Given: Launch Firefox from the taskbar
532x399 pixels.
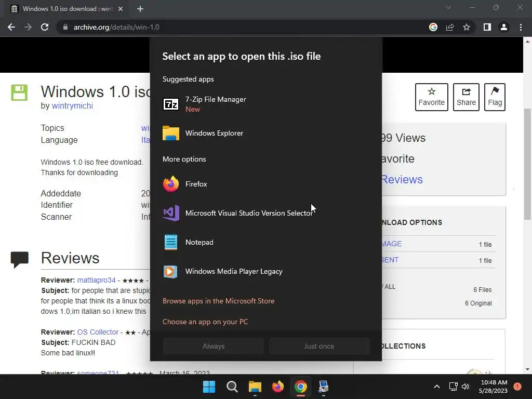Looking at the screenshot, I should pyautogui.click(x=278, y=387).
